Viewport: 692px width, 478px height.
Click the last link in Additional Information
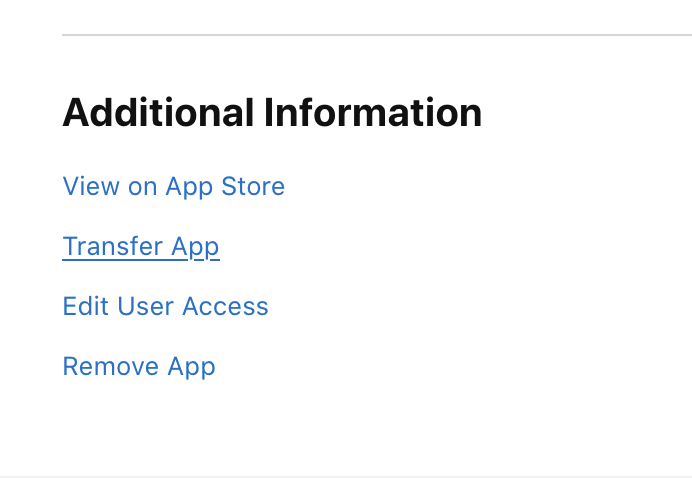[x=139, y=367]
